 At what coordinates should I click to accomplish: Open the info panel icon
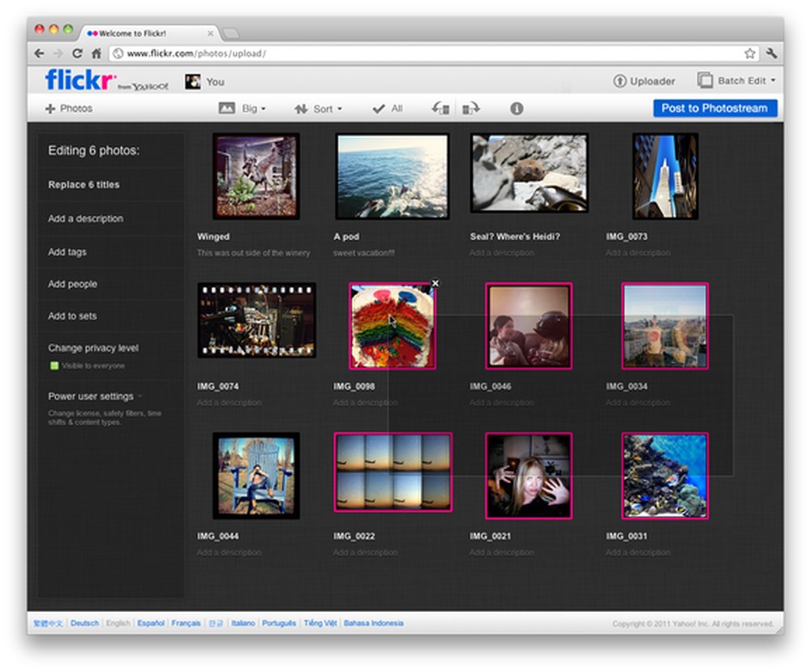point(517,108)
